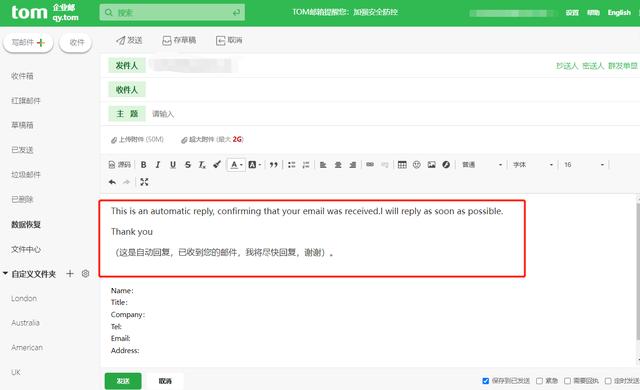Switch editor to fullscreen mode
This screenshot has height=390, width=640.
(x=144, y=182)
